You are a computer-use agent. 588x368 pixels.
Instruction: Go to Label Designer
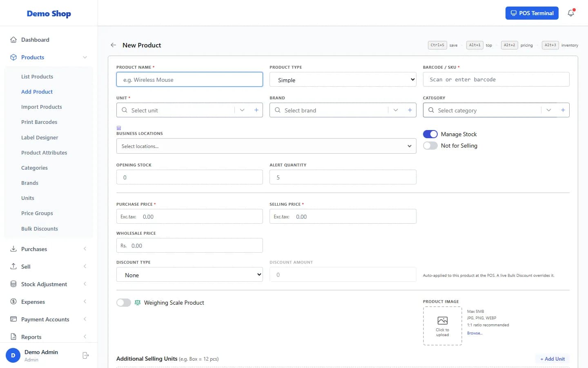coord(40,137)
